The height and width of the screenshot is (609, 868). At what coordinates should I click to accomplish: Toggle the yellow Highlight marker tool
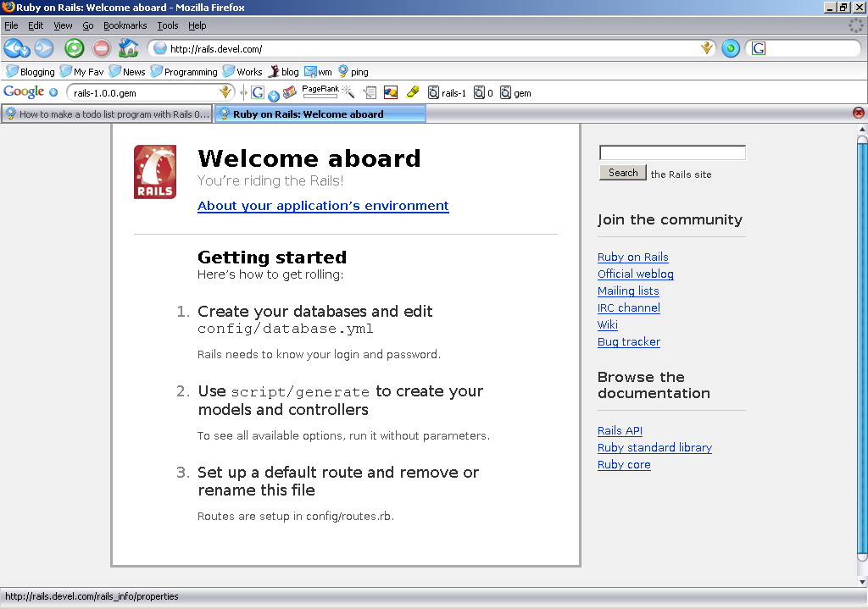[x=413, y=91]
